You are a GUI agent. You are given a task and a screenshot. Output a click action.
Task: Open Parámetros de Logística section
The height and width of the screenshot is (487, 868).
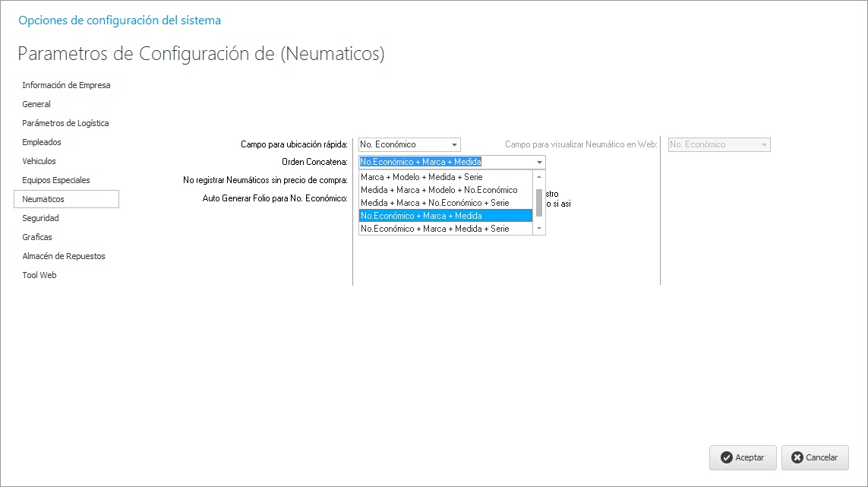[65, 123]
